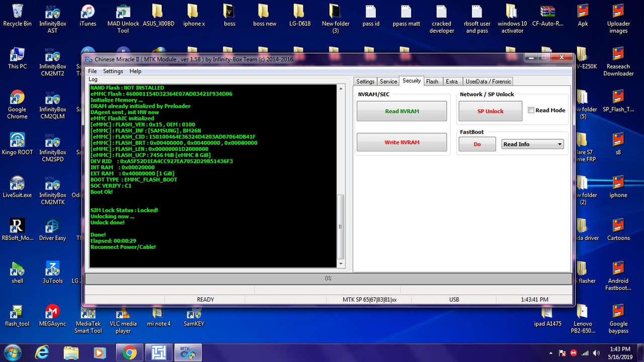This screenshot has height=362, width=644.
Task: Launch InfinityBox CM2MTK shortcut
Action: click(x=52, y=191)
